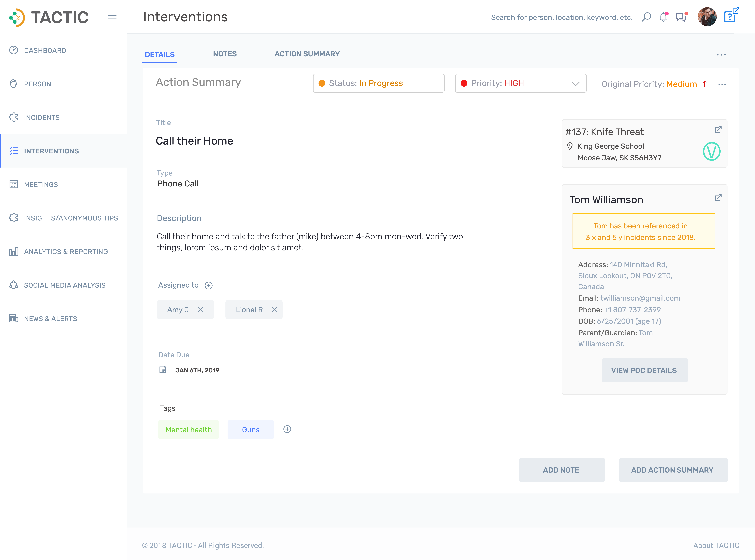The height and width of the screenshot is (560, 755).
Task: Click the JAN 6TH, 2019 due date
Action: click(197, 370)
